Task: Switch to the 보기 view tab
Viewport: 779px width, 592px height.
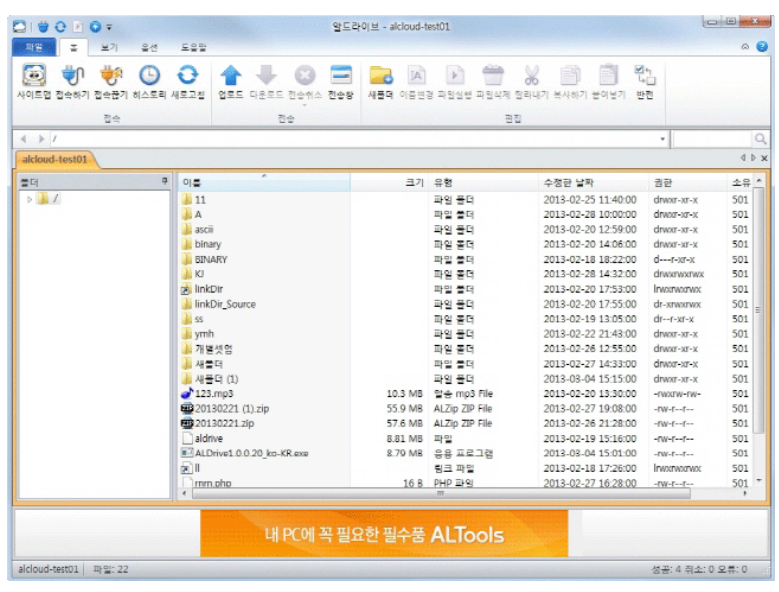Action: 109,48
